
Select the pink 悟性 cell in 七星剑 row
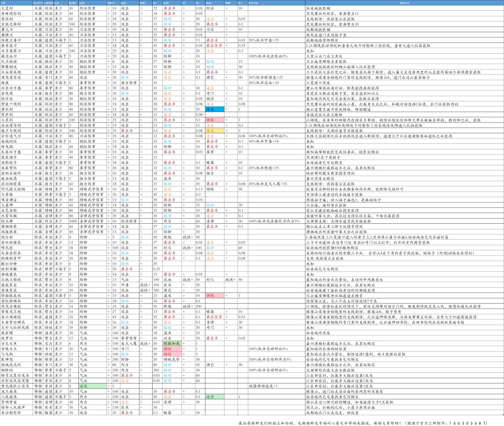215,120
